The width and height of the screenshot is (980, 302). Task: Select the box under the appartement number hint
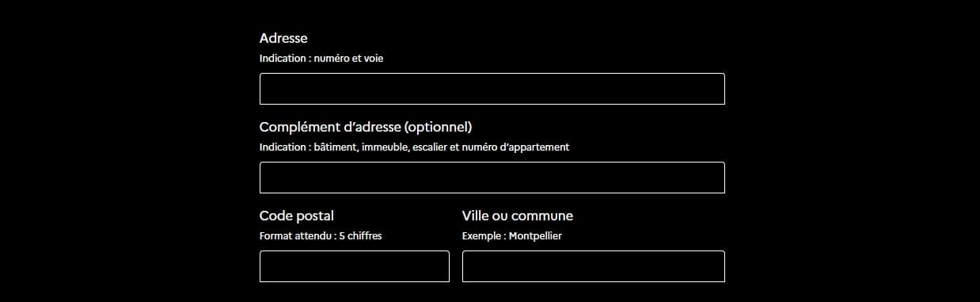[492, 178]
